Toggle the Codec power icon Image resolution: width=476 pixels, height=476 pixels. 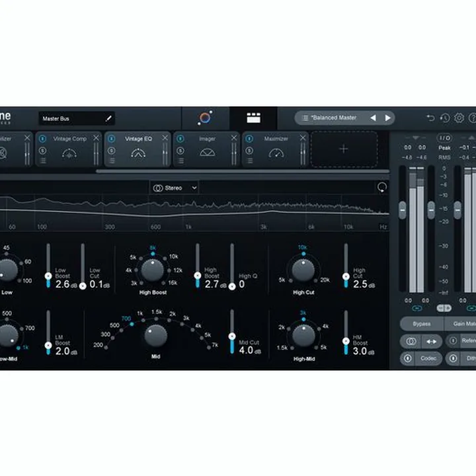pos(408,358)
